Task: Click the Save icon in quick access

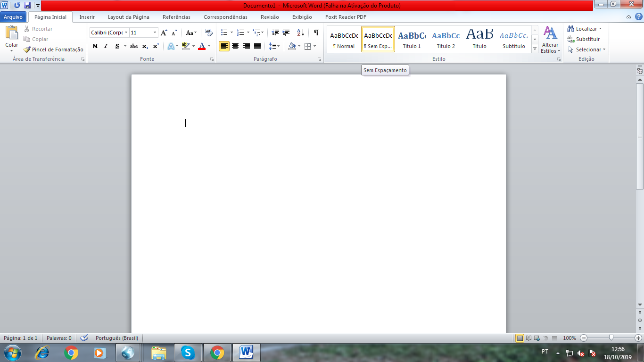Action: [27, 5]
